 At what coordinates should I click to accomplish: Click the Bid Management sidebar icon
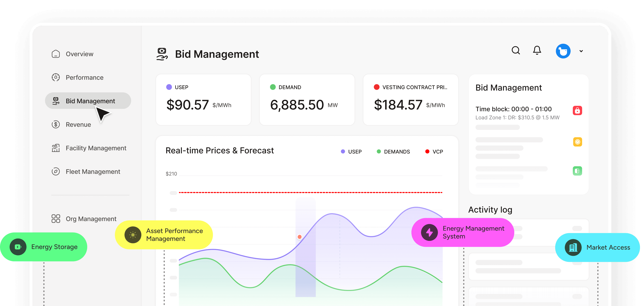tap(56, 101)
